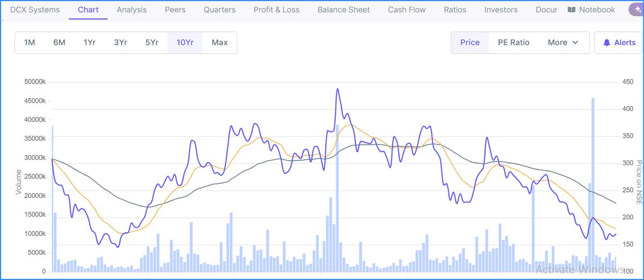This screenshot has height=280, width=644.
Task: Click the bell icon in Alerts
Action: click(607, 42)
